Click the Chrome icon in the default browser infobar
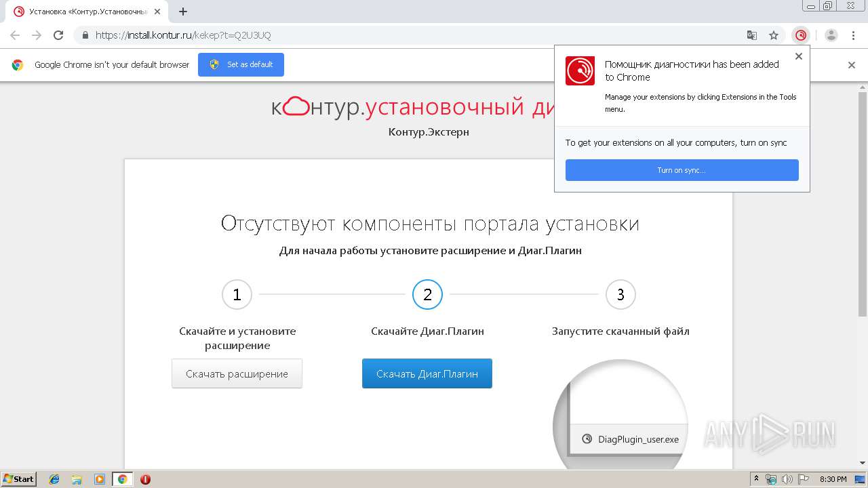The height and width of the screenshot is (488, 868). click(18, 65)
